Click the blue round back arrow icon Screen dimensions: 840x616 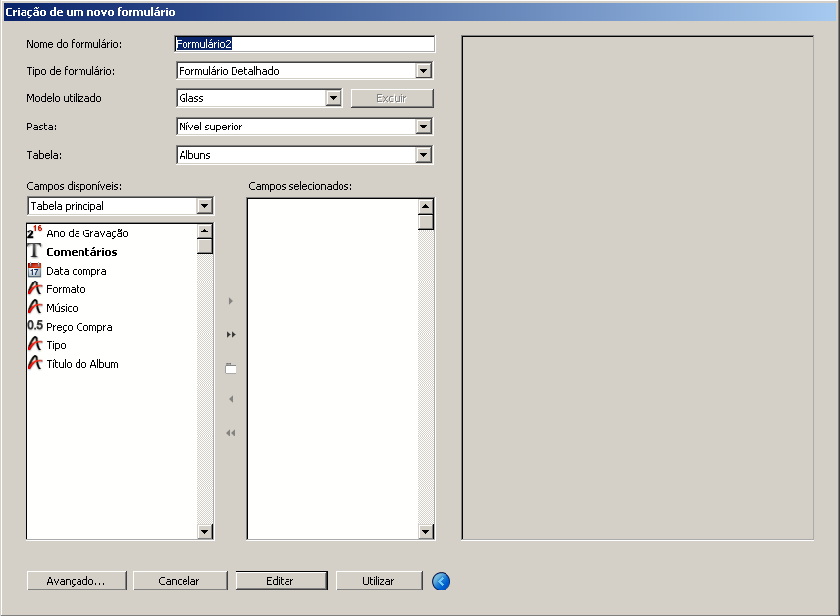(441, 581)
